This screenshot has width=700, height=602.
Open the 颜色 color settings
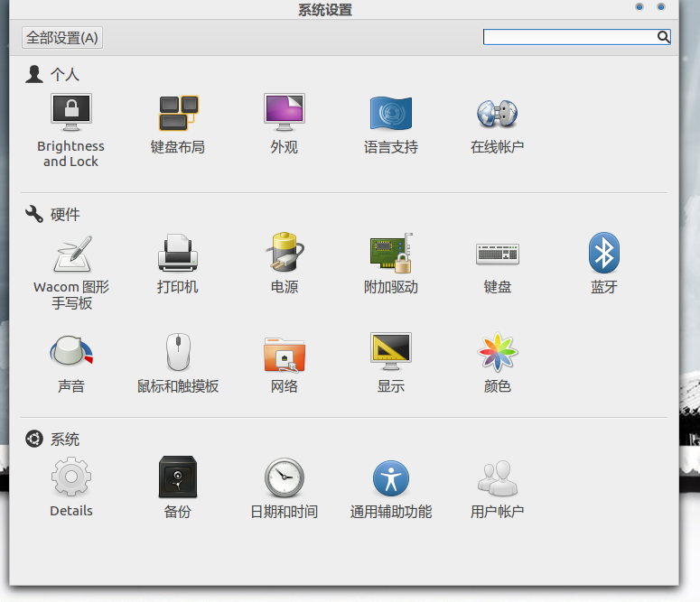(497, 363)
